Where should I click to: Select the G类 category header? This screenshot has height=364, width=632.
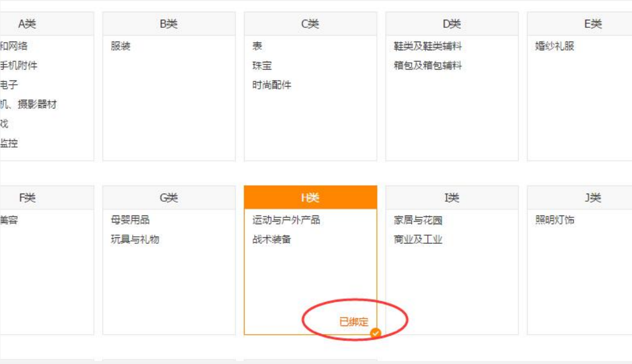tap(169, 198)
